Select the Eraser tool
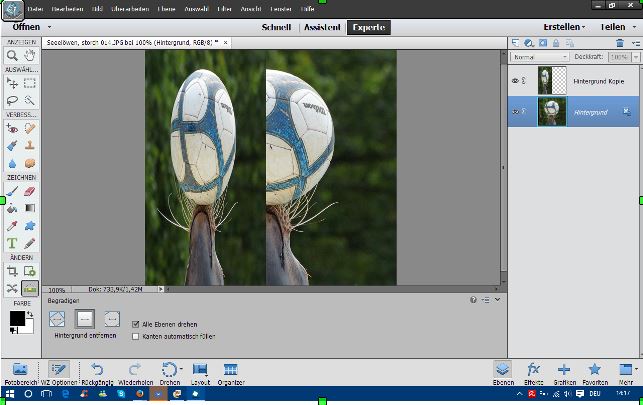643x405 pixels. point(30,190)
